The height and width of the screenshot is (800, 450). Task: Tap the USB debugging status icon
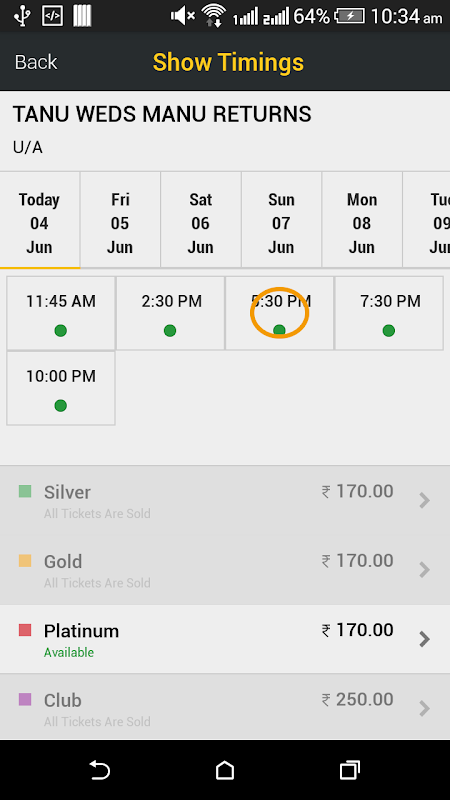coord(52,16)
